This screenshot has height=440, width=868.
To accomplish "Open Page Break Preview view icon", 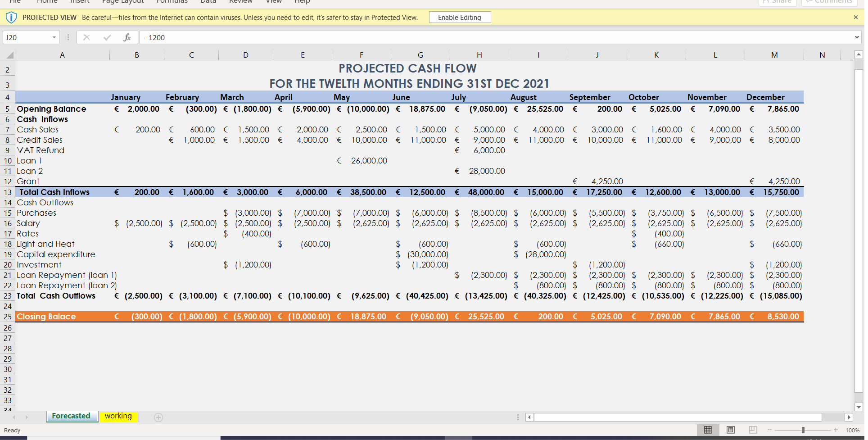I will (753, 430).
